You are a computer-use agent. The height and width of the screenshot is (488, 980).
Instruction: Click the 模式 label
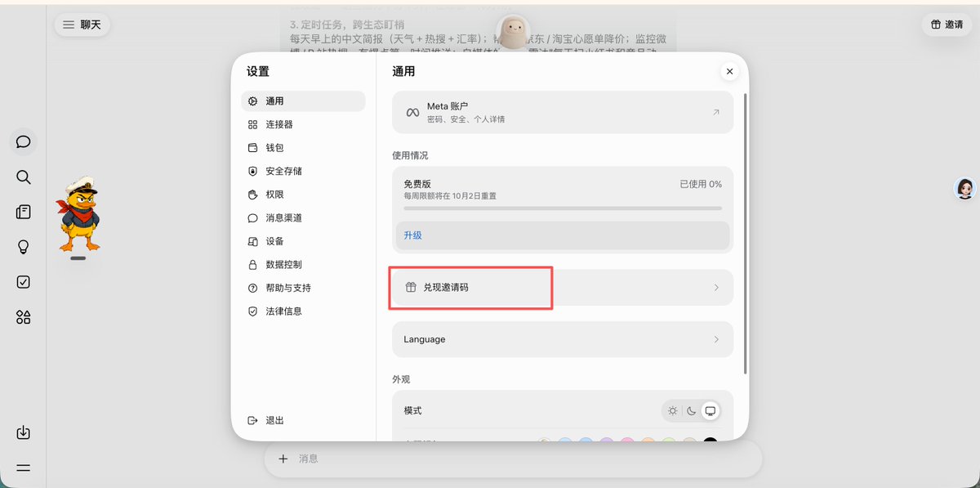[412, 410]
